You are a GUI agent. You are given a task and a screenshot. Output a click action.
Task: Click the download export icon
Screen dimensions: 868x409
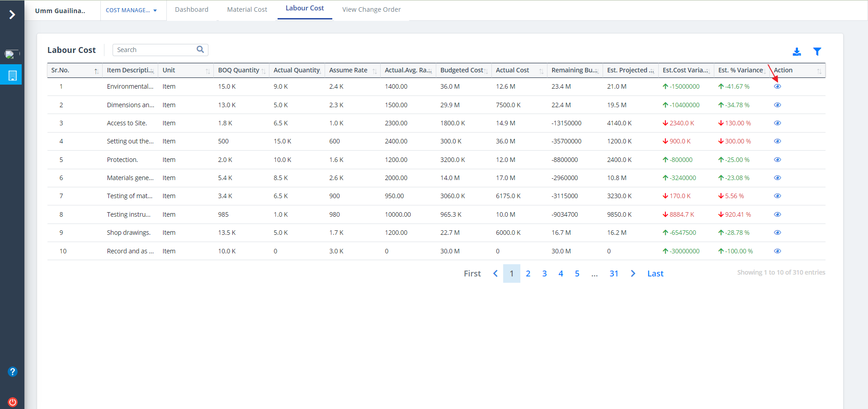tap(797, 52)
